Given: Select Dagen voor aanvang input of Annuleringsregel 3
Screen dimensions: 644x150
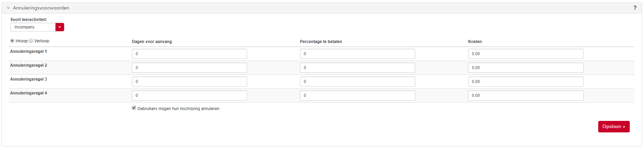Looking at the screenshot, I should (189, 82).
